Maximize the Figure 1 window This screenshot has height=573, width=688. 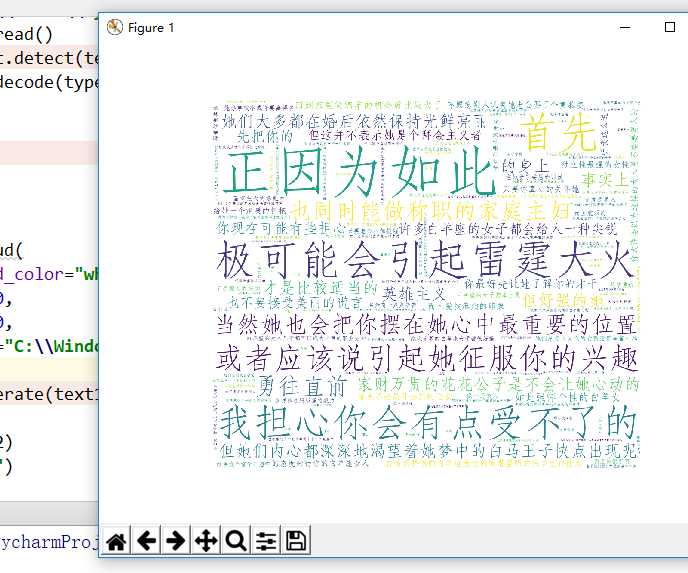click(670, 27)
